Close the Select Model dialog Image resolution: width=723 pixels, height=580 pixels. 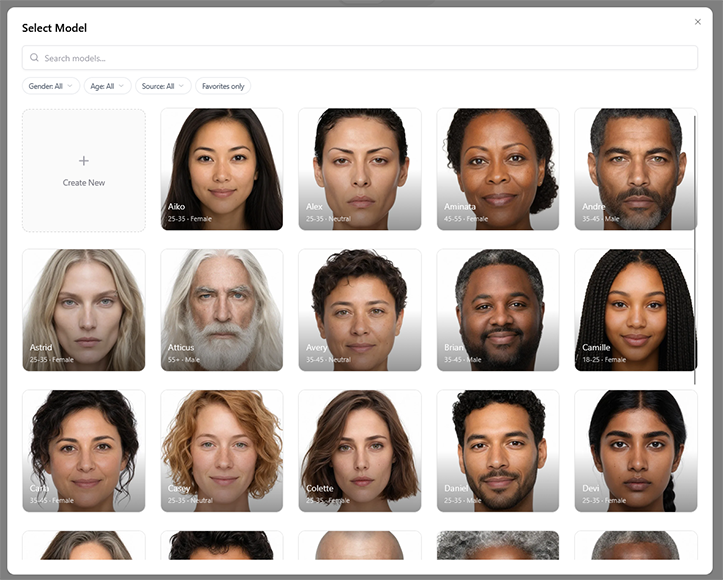pos(698,22)
